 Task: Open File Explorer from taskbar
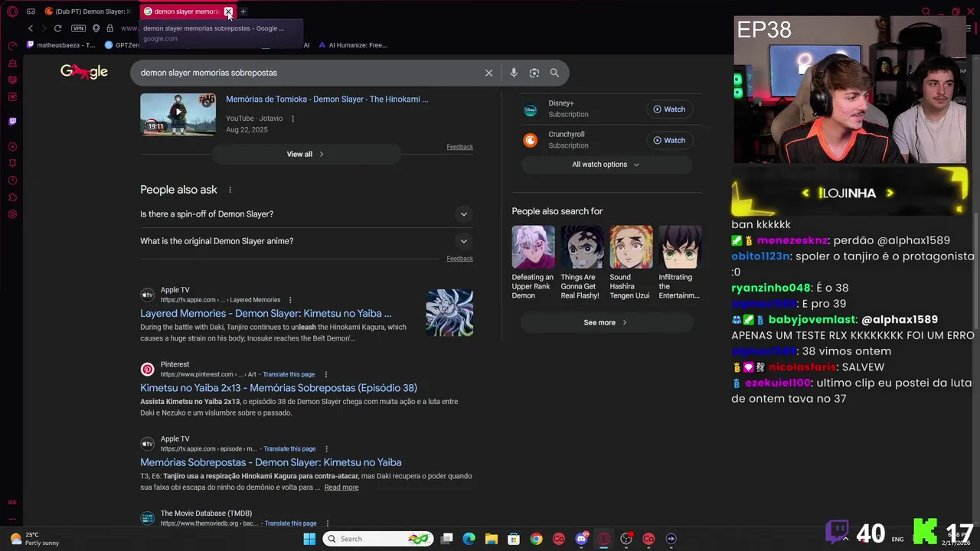492,539
